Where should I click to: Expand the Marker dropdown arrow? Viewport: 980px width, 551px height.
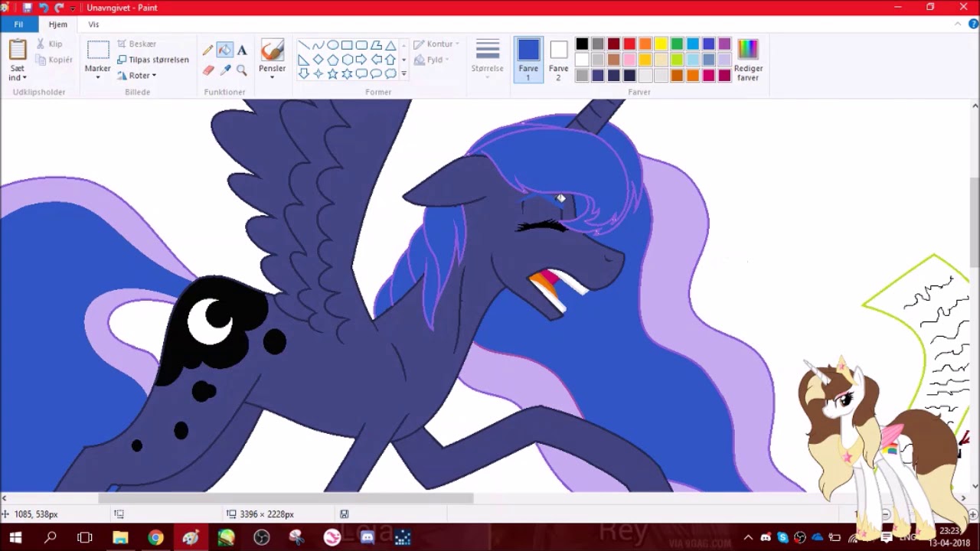(98, 77)
